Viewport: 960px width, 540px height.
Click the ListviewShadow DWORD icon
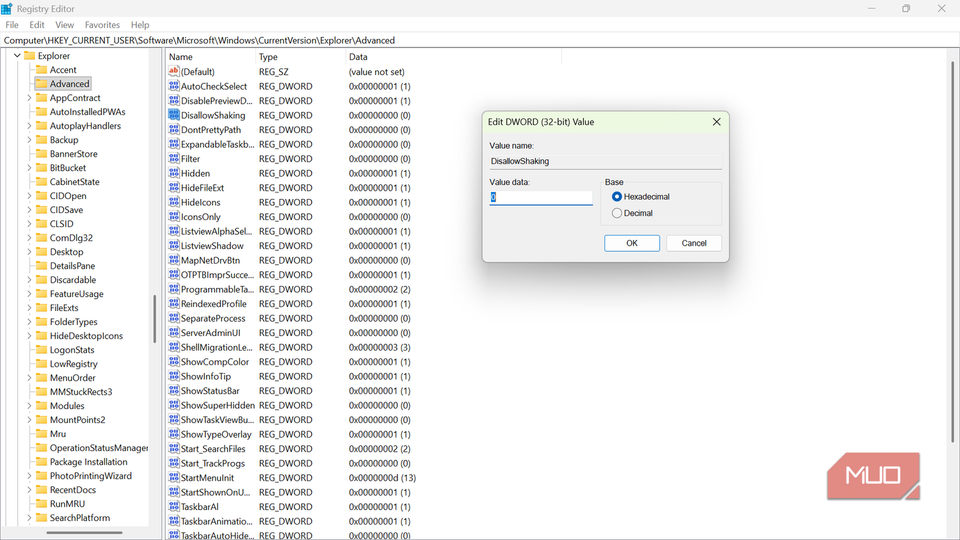tap(174, 246)
